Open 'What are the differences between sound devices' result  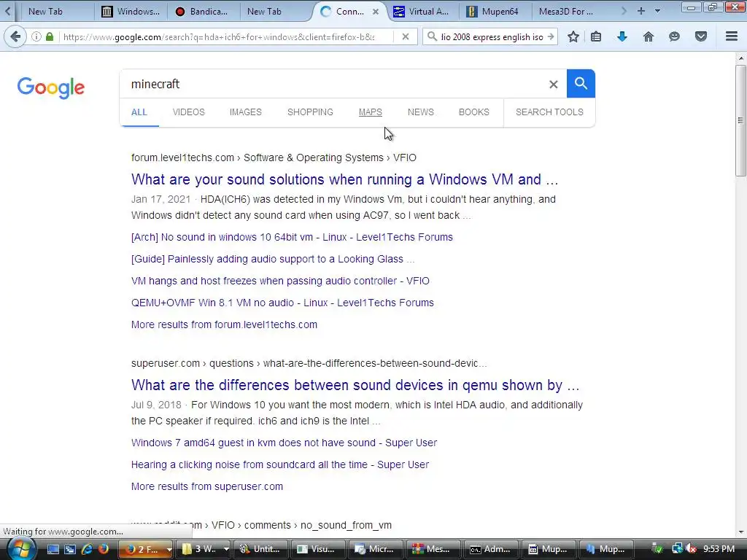pyautogui.click(x=355, y=385)
